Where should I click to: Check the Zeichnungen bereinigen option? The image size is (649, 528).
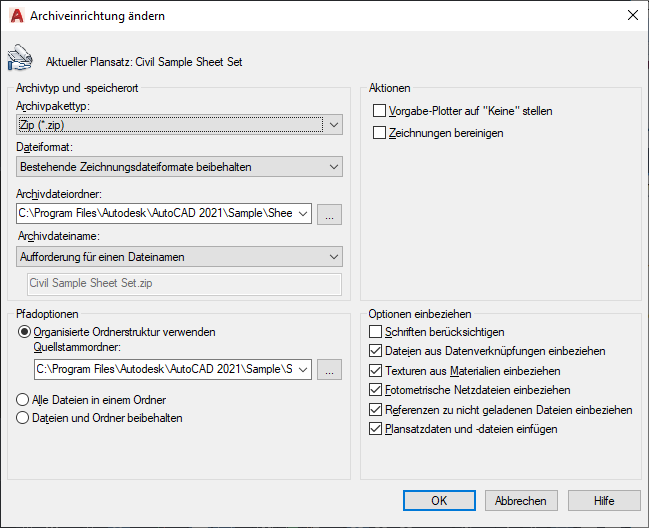coord(380,132)
